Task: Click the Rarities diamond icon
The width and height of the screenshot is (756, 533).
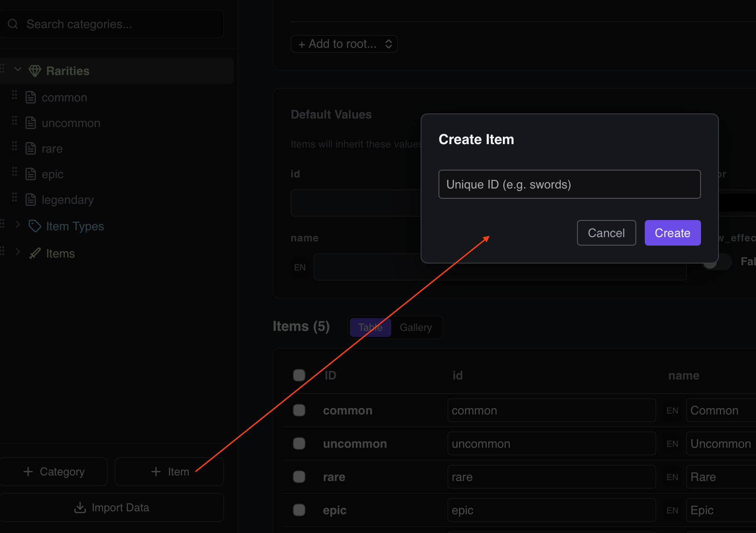Action: pos(35,71)
